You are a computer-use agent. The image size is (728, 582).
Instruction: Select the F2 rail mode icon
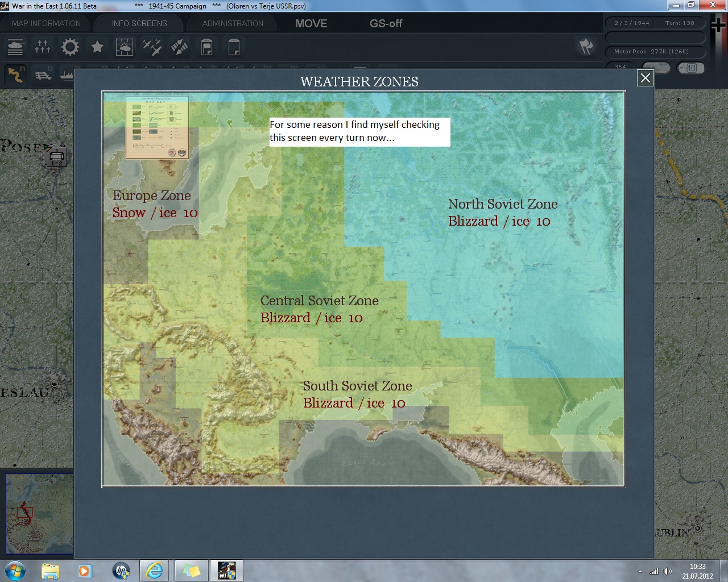pos(43,74)
